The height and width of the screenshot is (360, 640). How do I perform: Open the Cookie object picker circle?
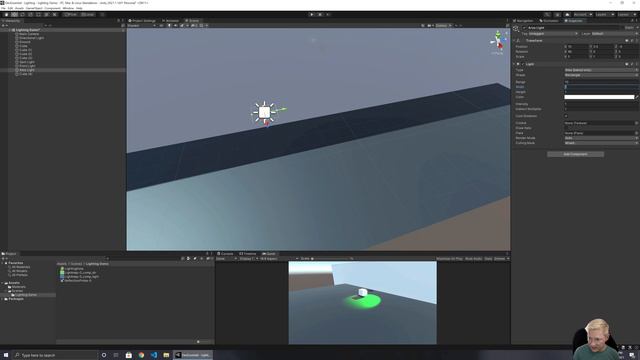point(636,123)
